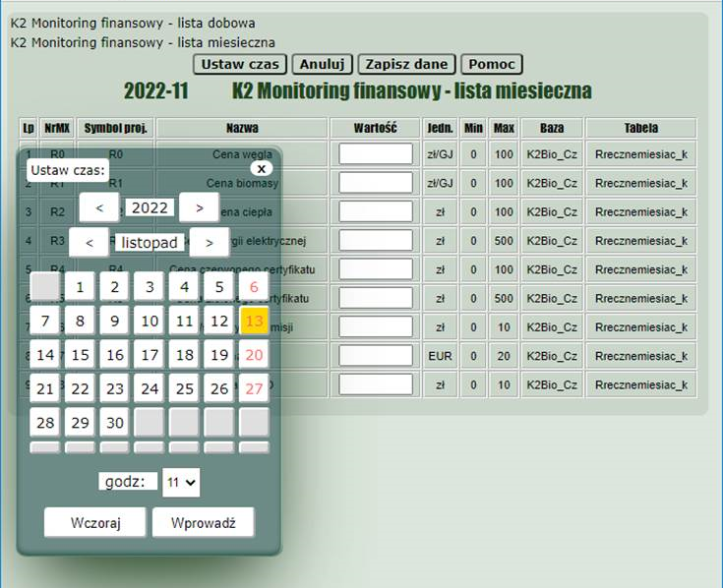Advance to next year arrow beside 2022
The image size is (723, 588).
200,207
